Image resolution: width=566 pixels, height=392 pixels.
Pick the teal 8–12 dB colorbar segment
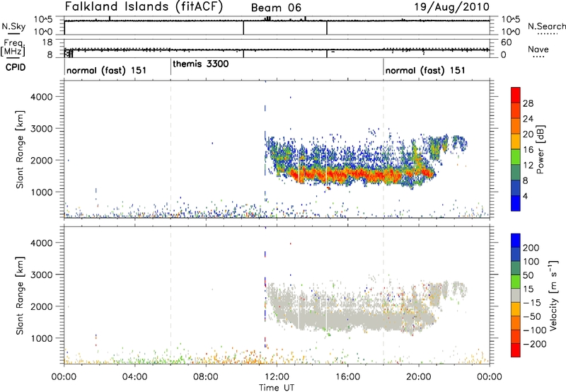[516, 172]
